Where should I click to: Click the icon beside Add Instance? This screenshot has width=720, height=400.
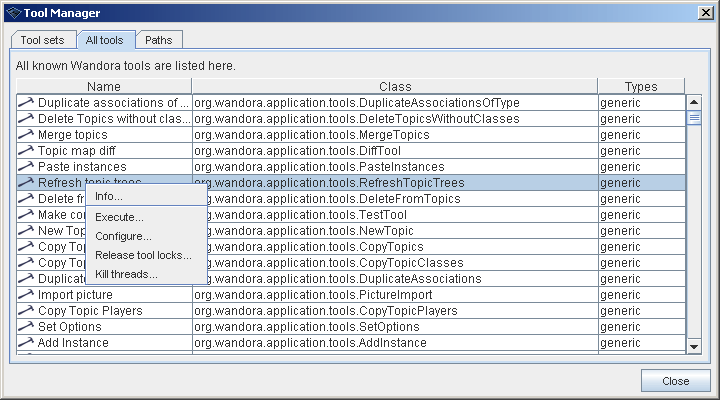(26, 343)
